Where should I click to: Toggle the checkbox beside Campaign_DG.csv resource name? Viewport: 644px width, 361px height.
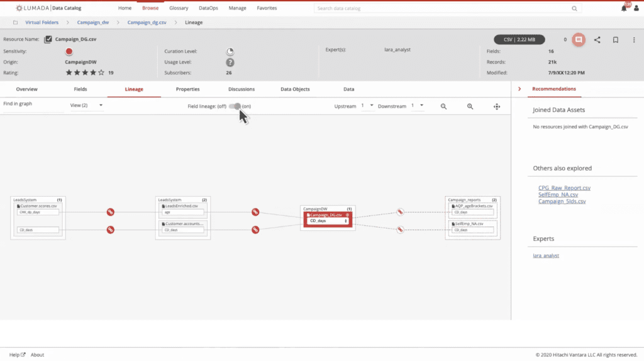48,39
